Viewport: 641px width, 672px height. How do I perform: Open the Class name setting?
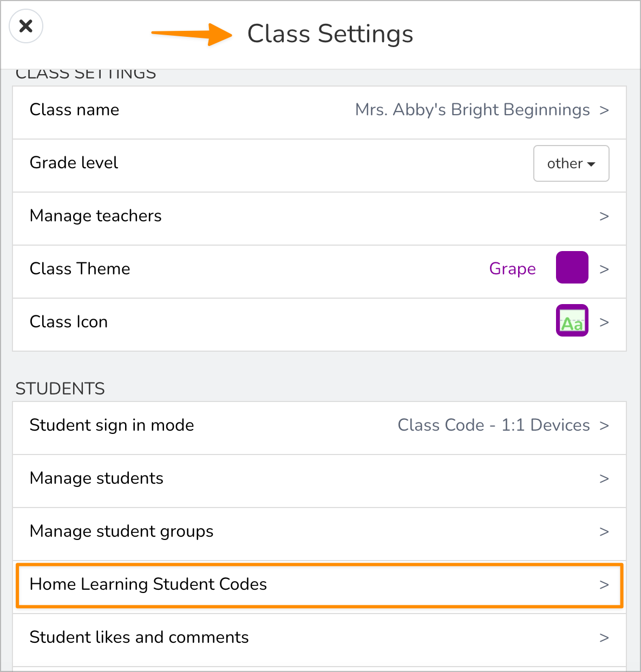(75, 110)
